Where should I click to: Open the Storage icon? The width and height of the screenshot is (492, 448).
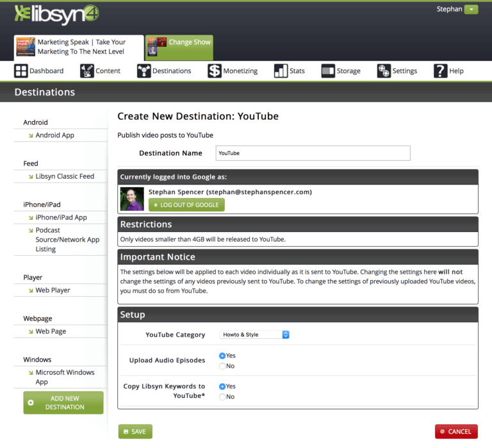(328, 71)
